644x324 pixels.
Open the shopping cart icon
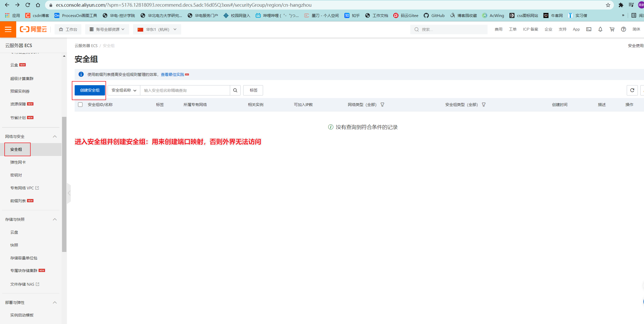(x=612, y=29)
